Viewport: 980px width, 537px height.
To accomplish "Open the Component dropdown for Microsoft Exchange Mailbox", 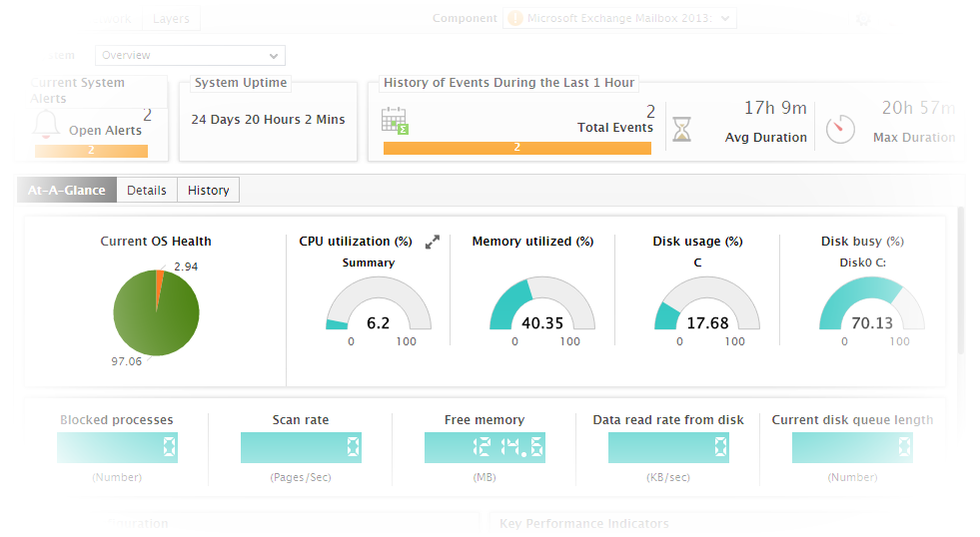I will [619, 18].
